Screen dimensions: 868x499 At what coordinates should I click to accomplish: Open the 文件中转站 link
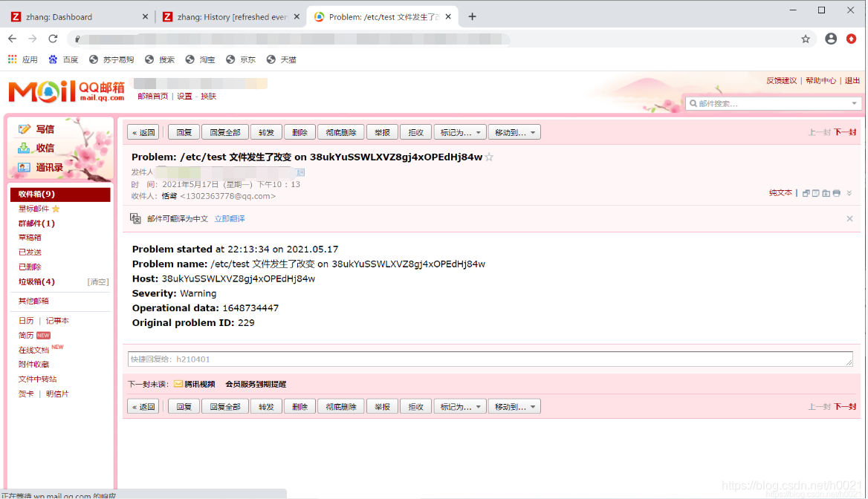[x=38, y=379]
